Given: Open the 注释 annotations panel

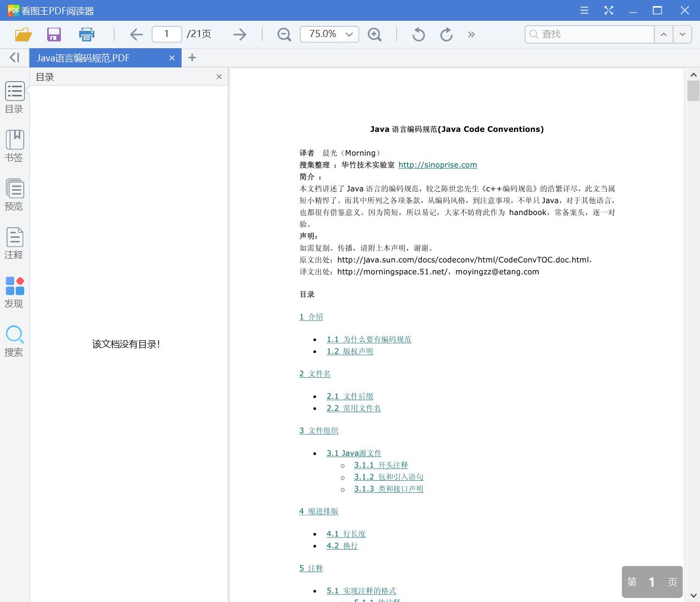Looking at the screenshot, I should pos(14,243).
